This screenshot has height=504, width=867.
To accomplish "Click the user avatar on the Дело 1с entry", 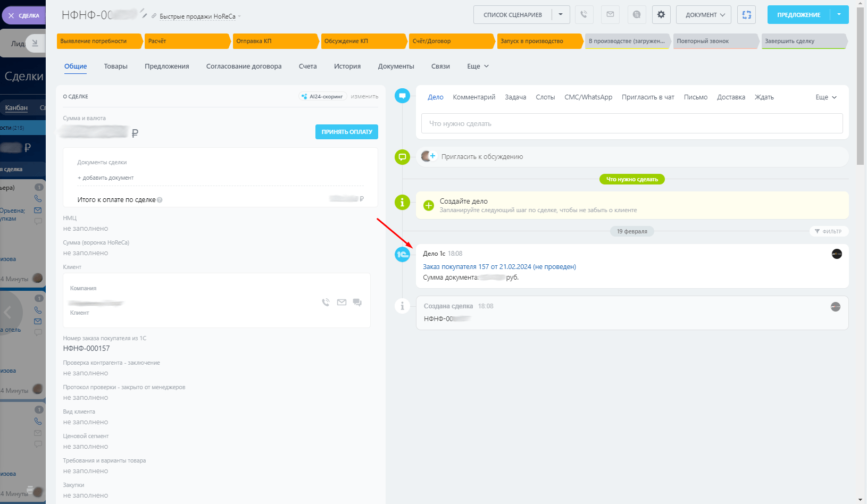I will 837,254.
